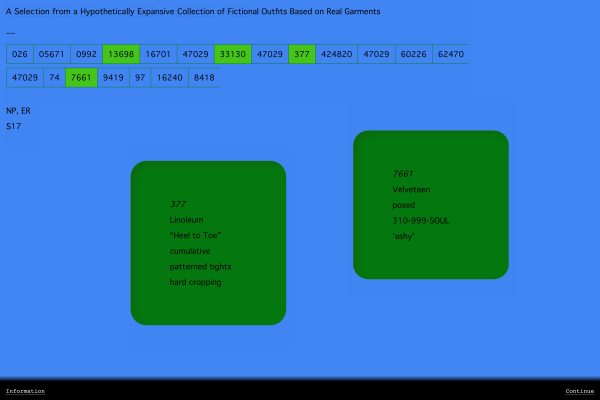The width and height of the screenshot is (600, 400).
Task: Deselect the green 13698 cell
Action: click(x=121, y=54)
